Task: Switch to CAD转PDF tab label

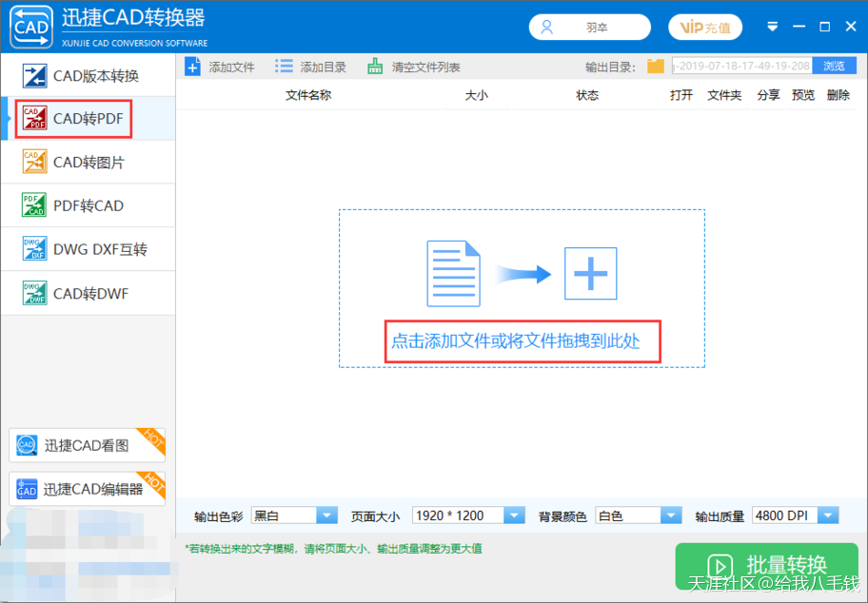Action: tap(88, 118)
